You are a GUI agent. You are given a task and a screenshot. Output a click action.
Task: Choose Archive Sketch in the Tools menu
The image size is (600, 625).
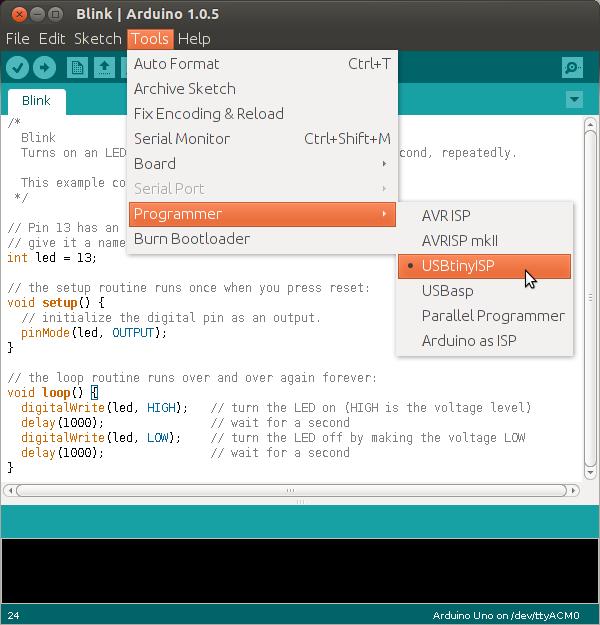point(185,88)
